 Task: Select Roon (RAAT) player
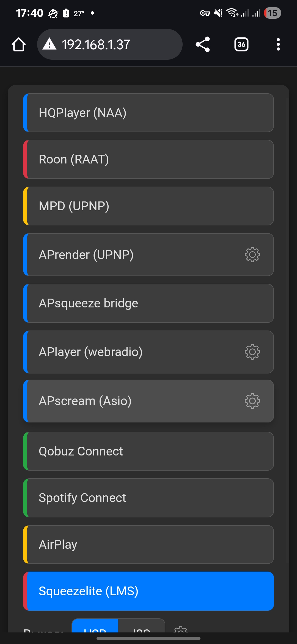point(148,159)
